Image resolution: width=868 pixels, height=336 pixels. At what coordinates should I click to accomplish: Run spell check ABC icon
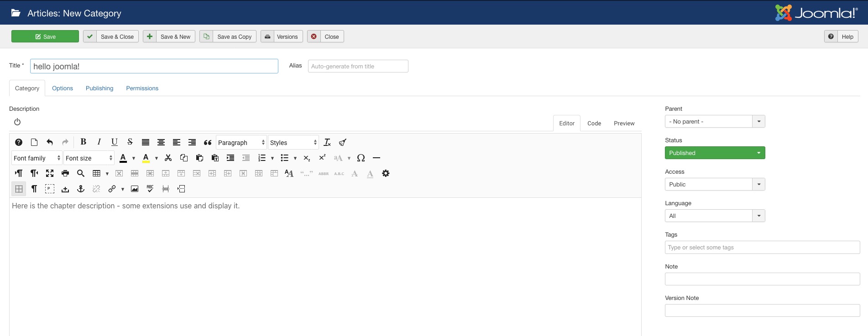coord(150,189)
